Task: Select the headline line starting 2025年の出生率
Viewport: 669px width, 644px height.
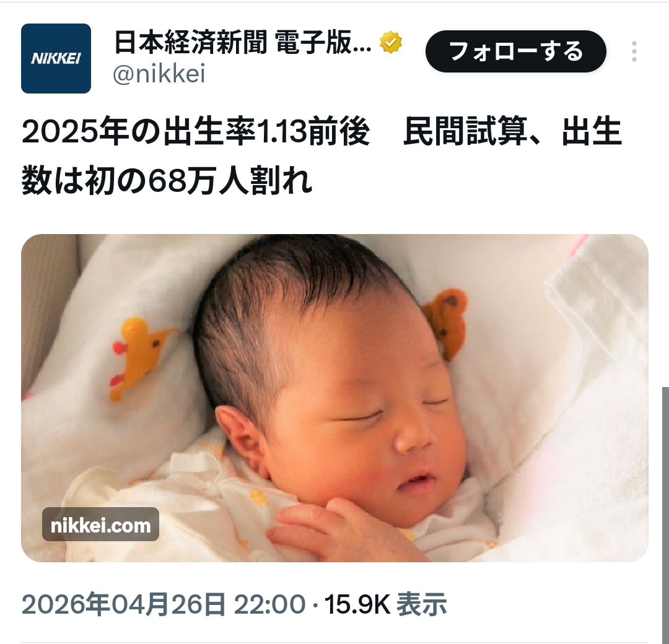Action: [x=321, y=132]
